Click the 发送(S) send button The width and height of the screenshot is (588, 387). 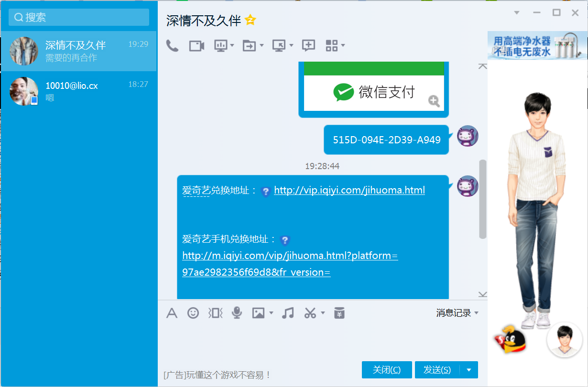click(437, 370)
